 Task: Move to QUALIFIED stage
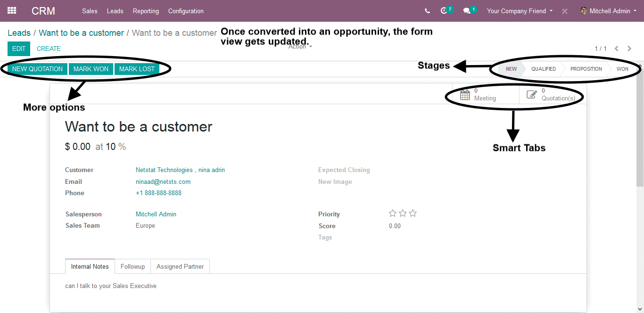[x=544, y=69]
